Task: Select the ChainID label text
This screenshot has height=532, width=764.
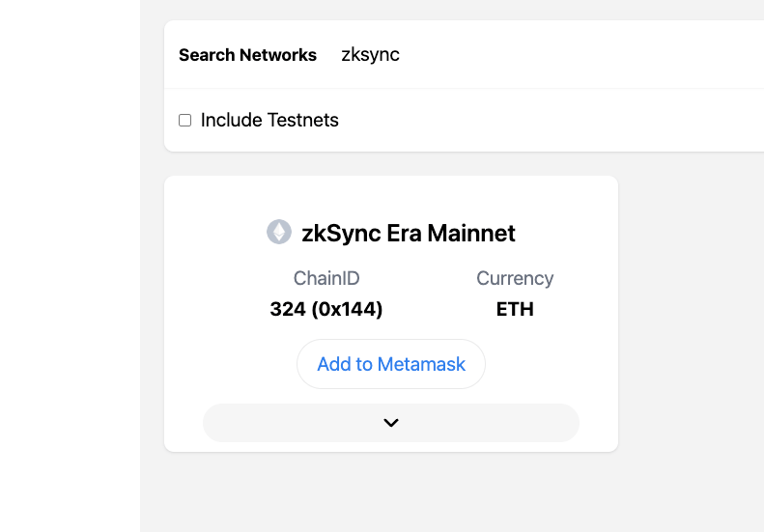Action: click(x=325, y=278)
